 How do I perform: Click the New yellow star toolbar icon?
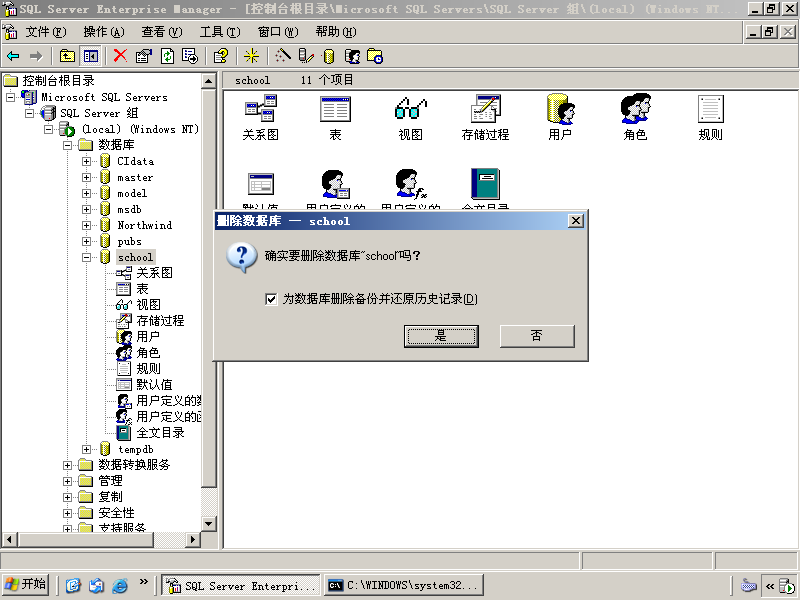pyautogui.click(x=251, y=56)
